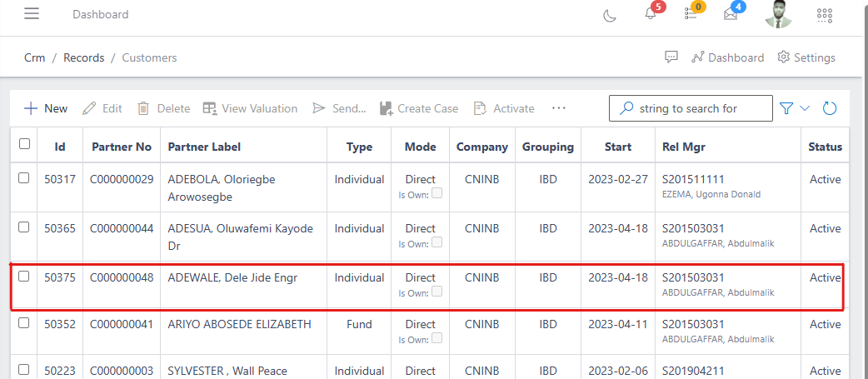868x379 pixels.
Task: Refresh the customers list
Action: (x=829, y=108)
